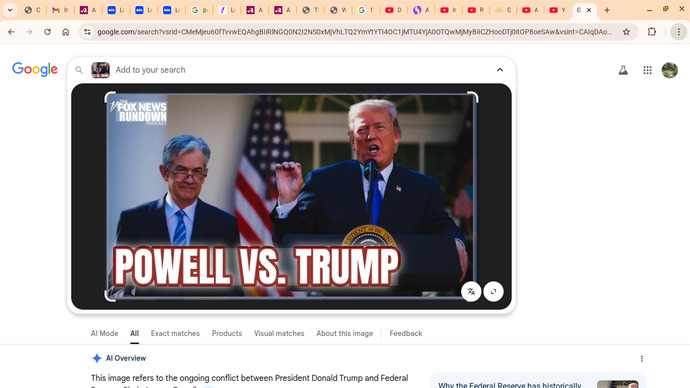Click the Powell vs. Trump image preview

(291, 196)
